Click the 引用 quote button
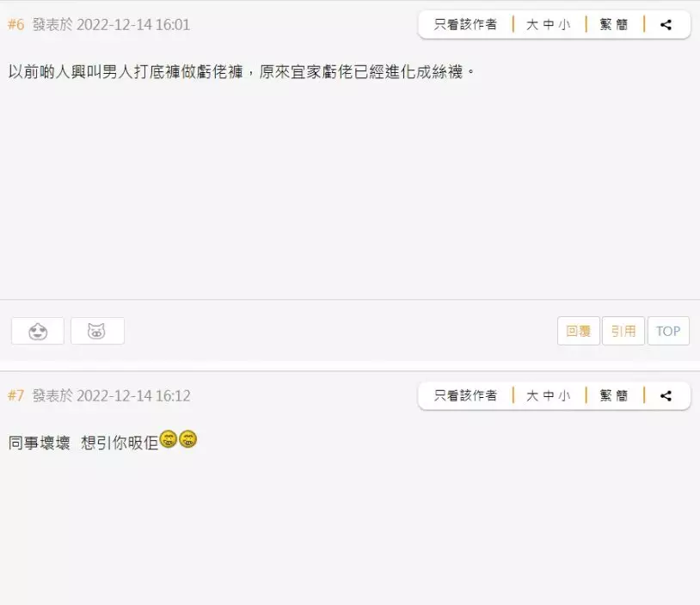The width and height of the screenshot is (700, 605). pyautogui.click(x=623, y=331)
